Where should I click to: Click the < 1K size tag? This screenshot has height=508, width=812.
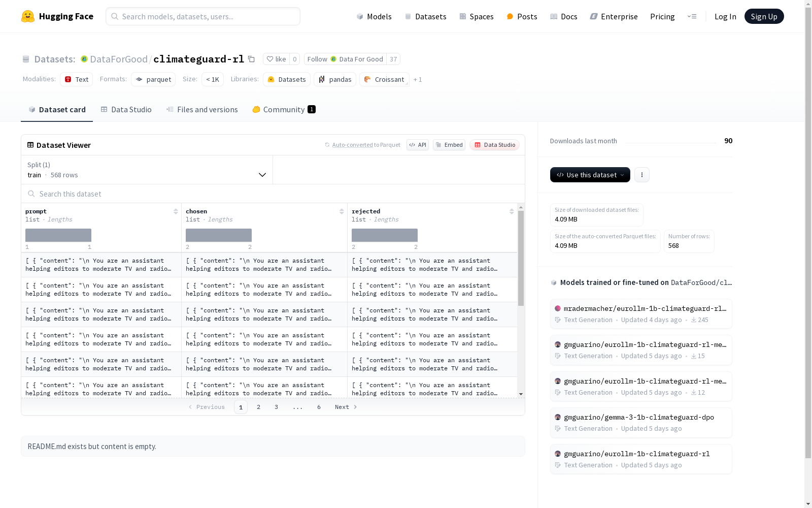tap(213, 79)
